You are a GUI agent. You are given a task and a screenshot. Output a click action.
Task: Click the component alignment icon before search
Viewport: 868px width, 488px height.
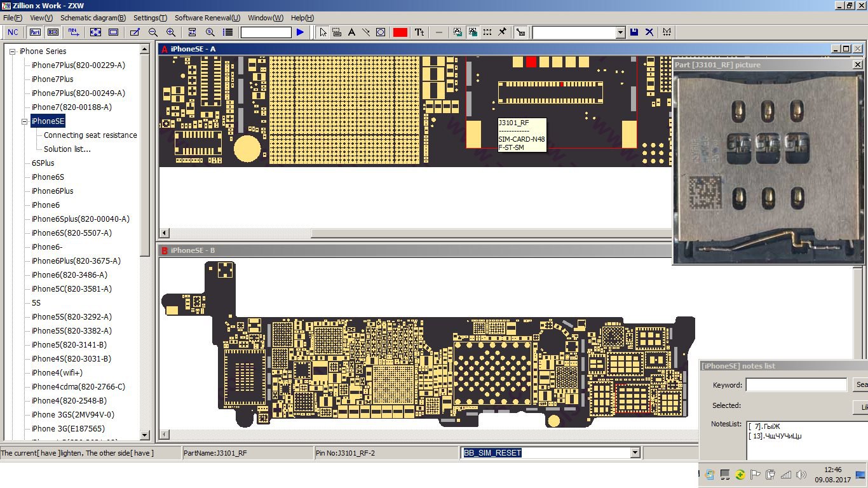192,32
